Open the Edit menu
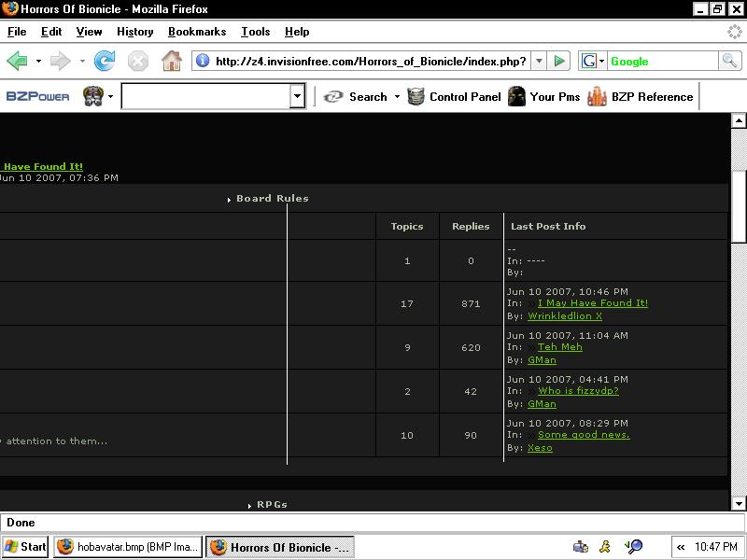This screenshot has height=560, width=747. point(51,32)
